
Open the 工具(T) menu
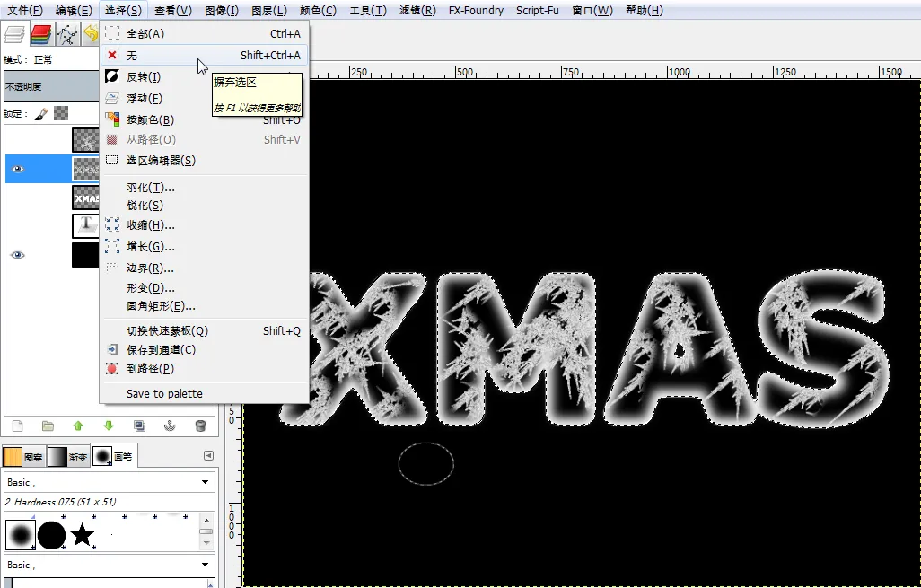point(368,11)
